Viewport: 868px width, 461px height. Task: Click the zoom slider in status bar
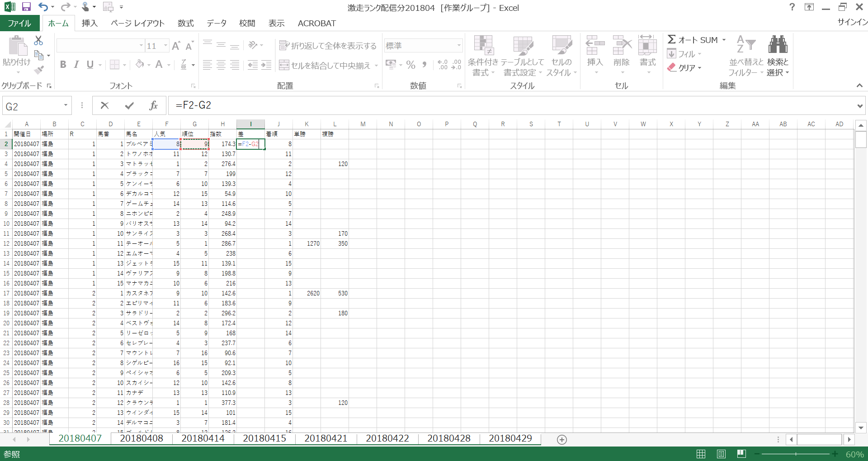click(796, 454)
